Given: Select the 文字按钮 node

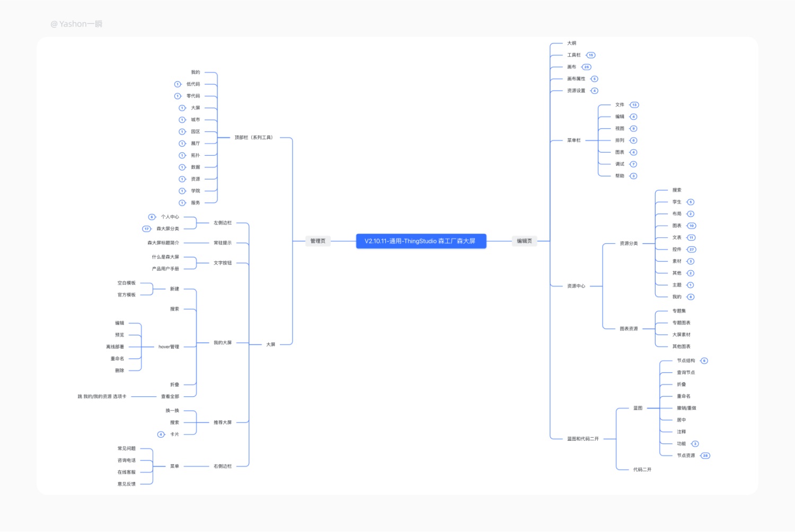Looking at the screenshot, I should [x=223, y=263].
